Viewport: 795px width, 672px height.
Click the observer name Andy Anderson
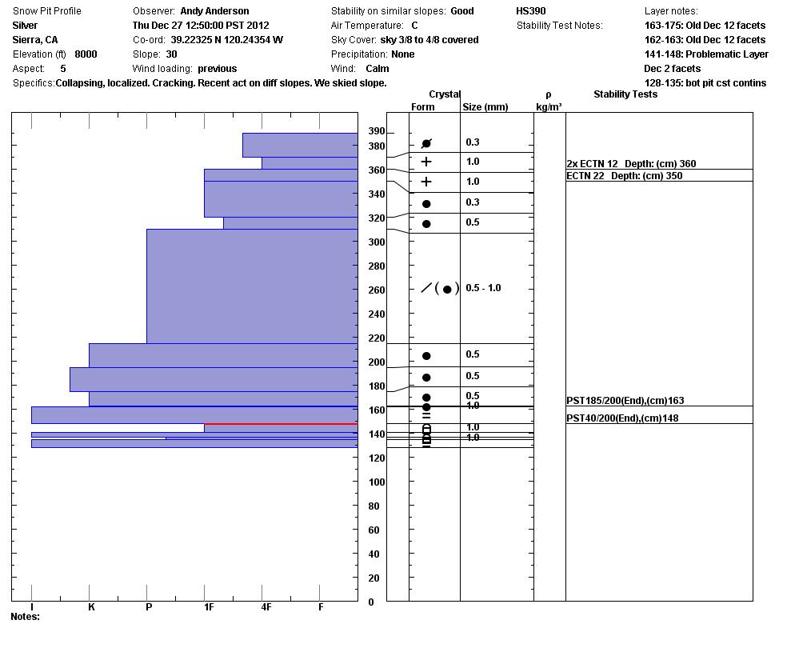pyautogui.click(x=214, y=11)
